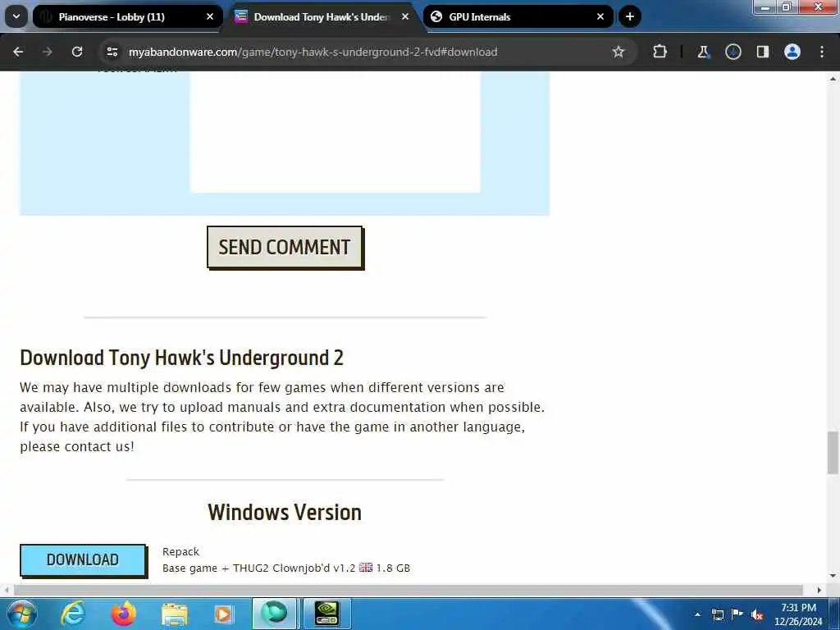Open the Windows Start menu
This screenshot has height=630, width=840.
[x=21, y=614]
